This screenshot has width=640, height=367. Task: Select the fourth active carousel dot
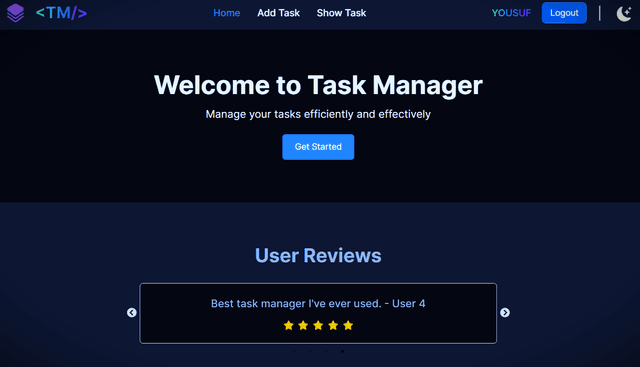coord(342,351)
